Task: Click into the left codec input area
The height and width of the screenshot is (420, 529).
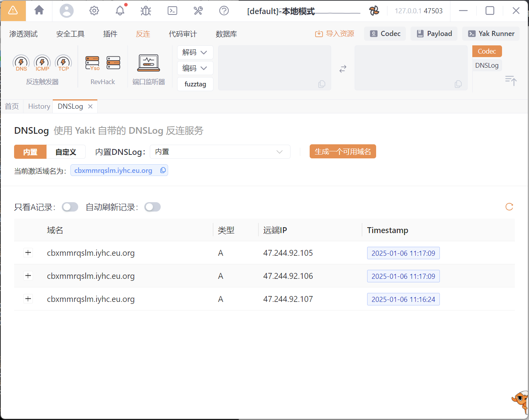Action: coord(274,68)
